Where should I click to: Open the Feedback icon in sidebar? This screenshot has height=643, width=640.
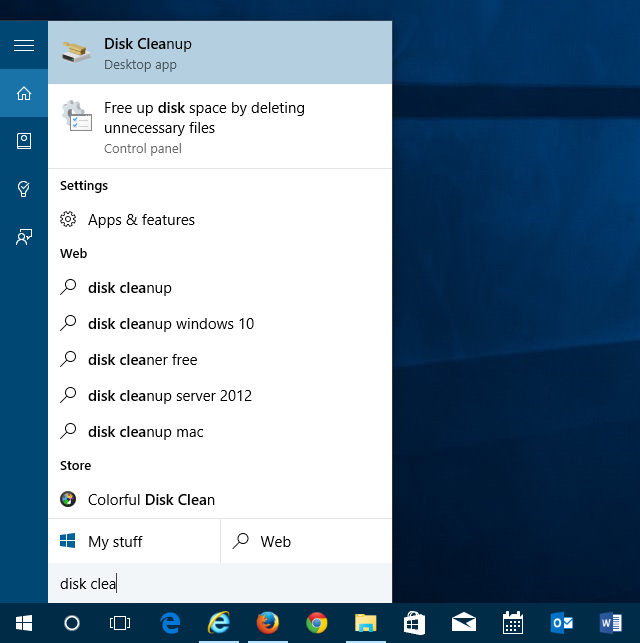click(x=24, y=237)
